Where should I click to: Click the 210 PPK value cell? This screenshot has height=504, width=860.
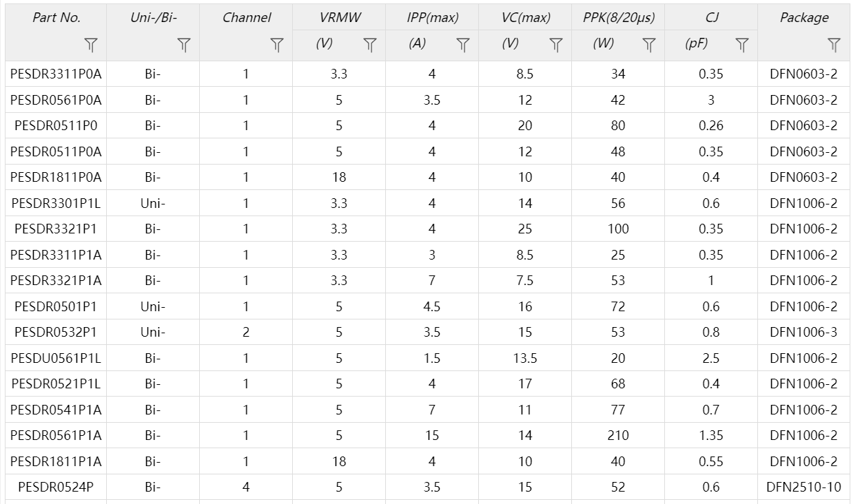point(618,436)
